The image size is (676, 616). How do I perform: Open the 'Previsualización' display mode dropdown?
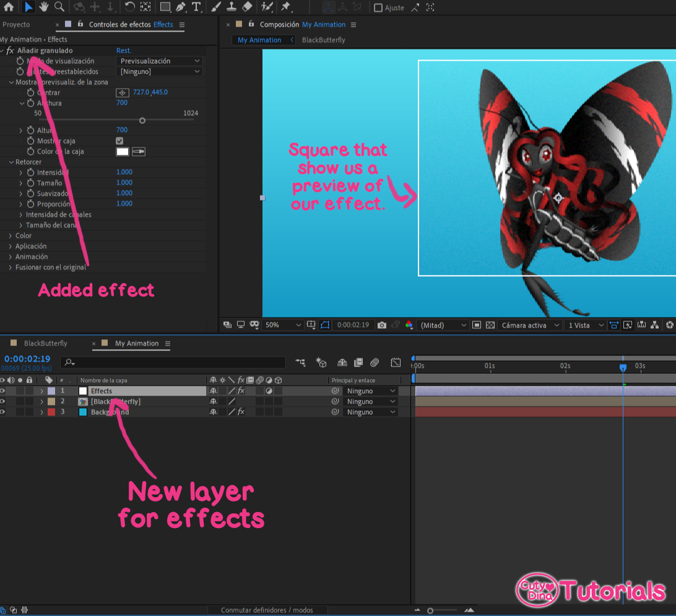coord(159,61)
